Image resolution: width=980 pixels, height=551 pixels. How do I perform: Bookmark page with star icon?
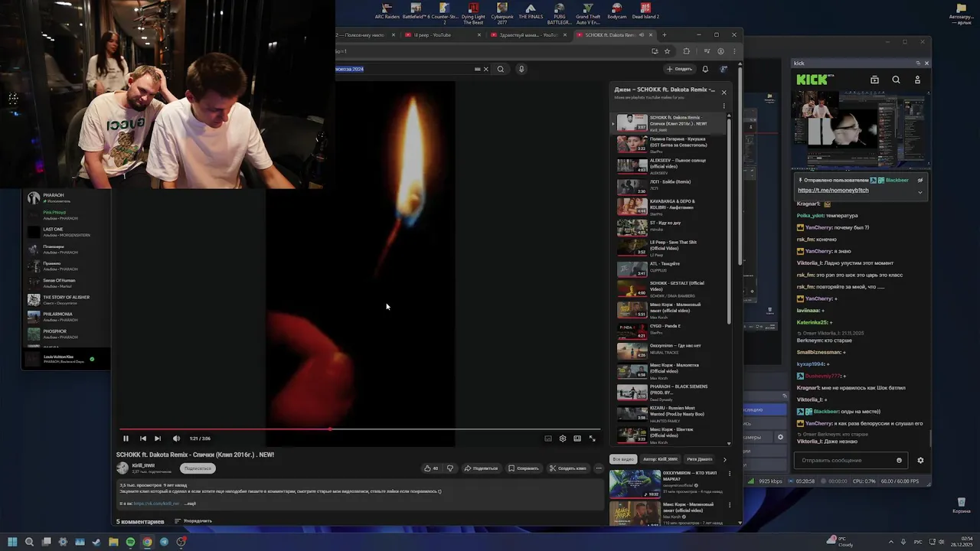pyautogui.click(x=668, y=51)
